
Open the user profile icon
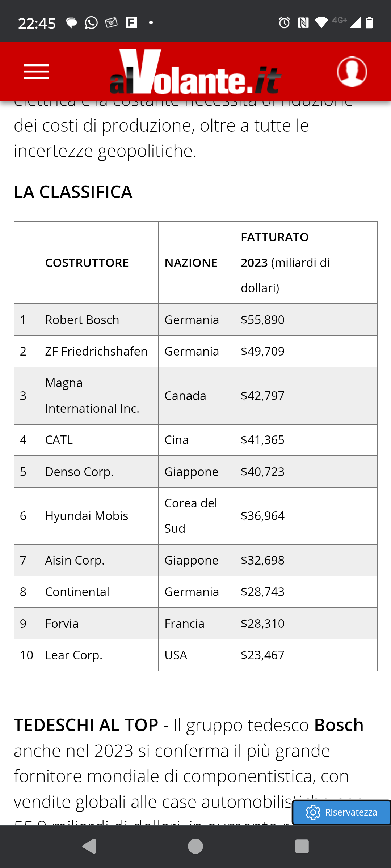click(x=352, y=72)
